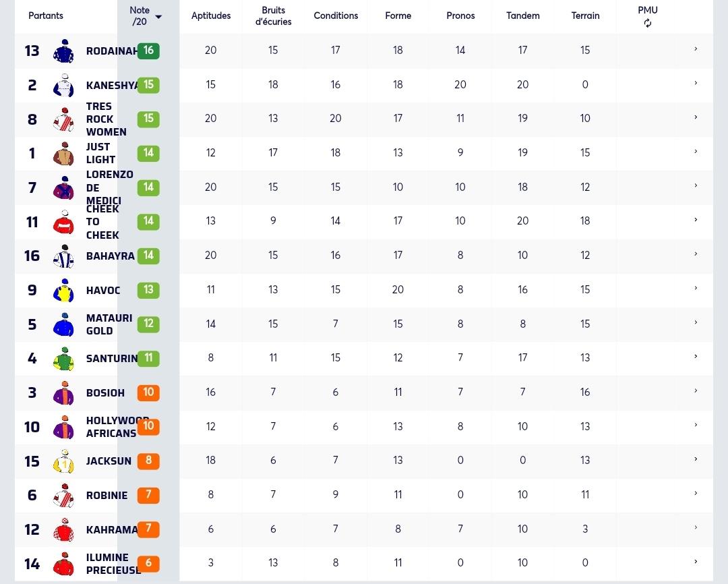Click Havoc's yellow and blue jockey silk

tap(63, 291)
